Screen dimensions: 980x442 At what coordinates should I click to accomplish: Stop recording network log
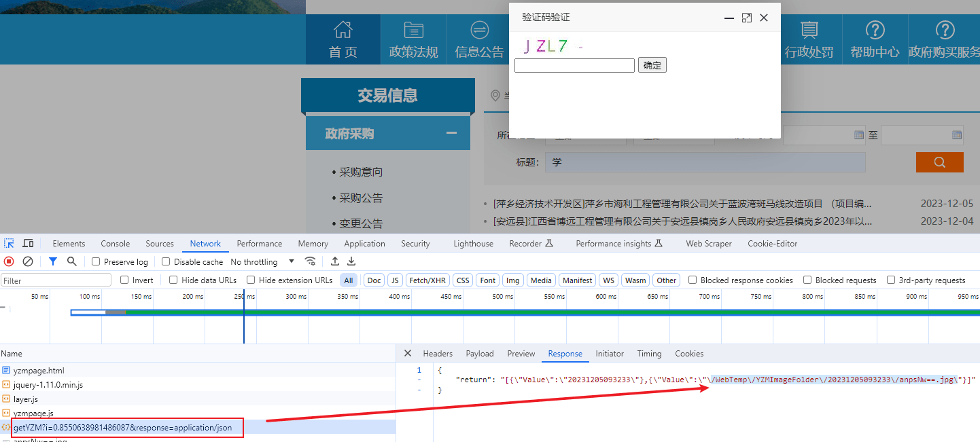[x=9, y=261]
